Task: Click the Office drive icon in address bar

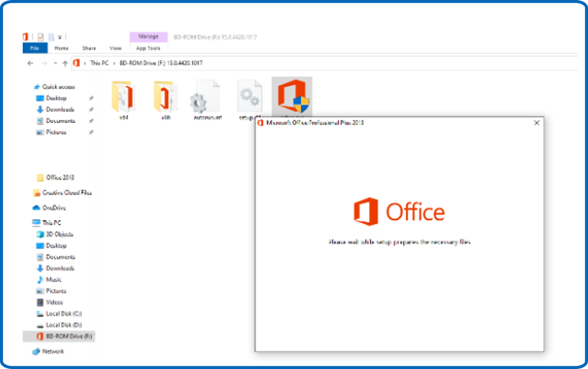Action: pyautogui.click(x=77, y=63)
